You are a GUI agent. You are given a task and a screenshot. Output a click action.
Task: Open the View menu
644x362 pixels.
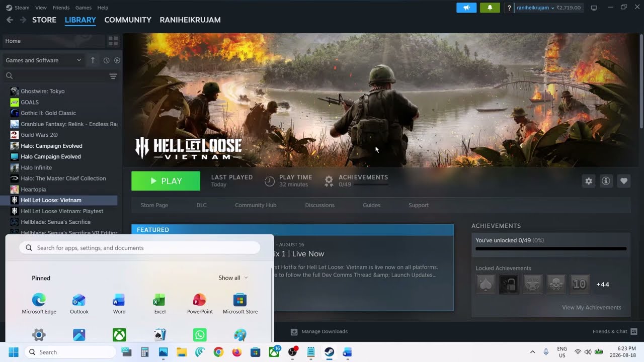tap(41, 8)
